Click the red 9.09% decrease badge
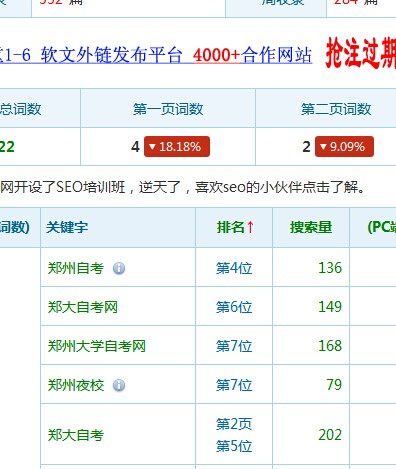 [344, 146]
